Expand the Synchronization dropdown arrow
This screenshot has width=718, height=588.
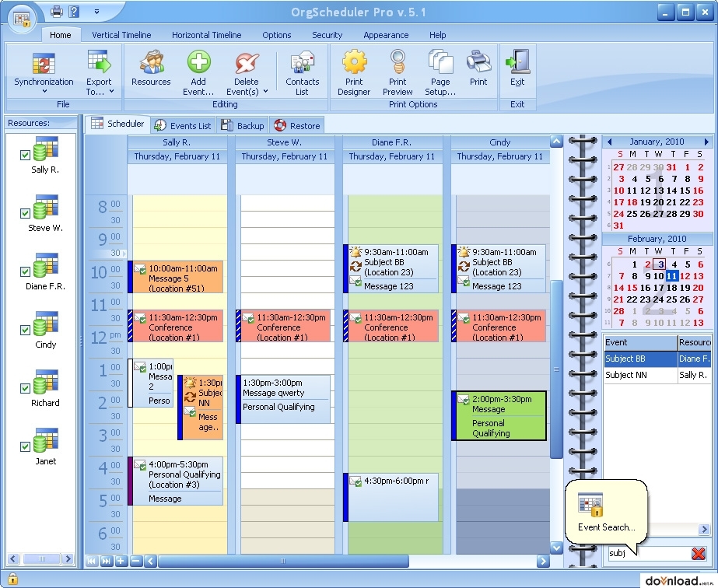[44, 91]
